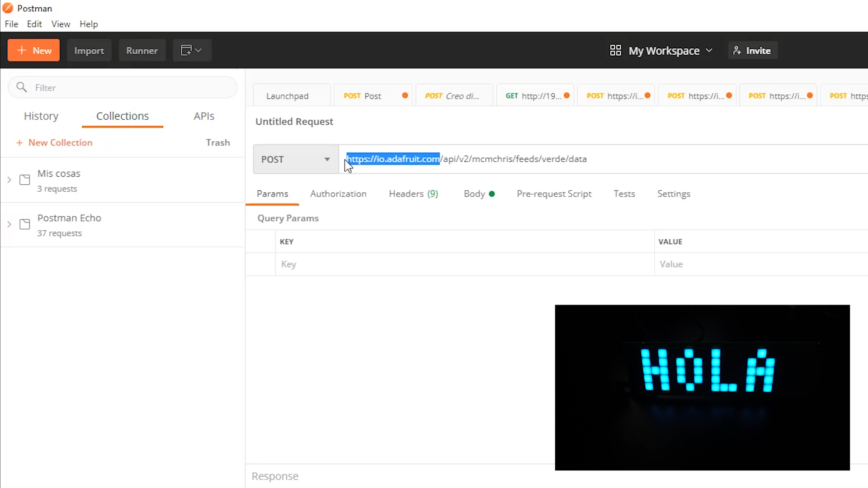The width and height of the screenshot is (868, 488).
Task: Select the Headers (9) tab
Action: 413,194
